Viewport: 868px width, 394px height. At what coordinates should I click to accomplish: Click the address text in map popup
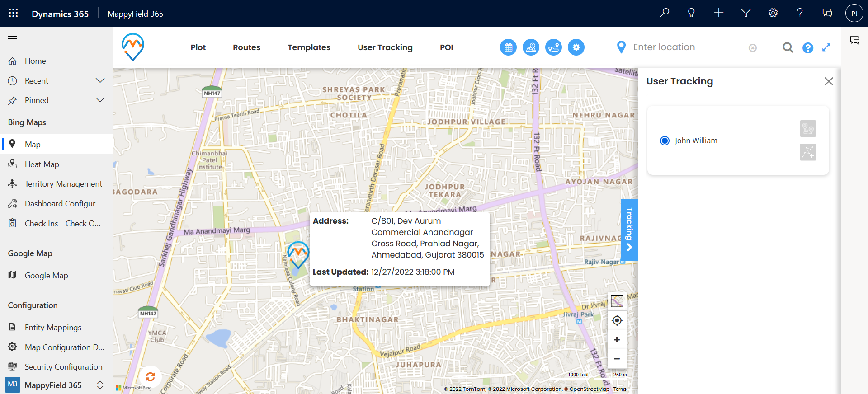click(427, 238)
